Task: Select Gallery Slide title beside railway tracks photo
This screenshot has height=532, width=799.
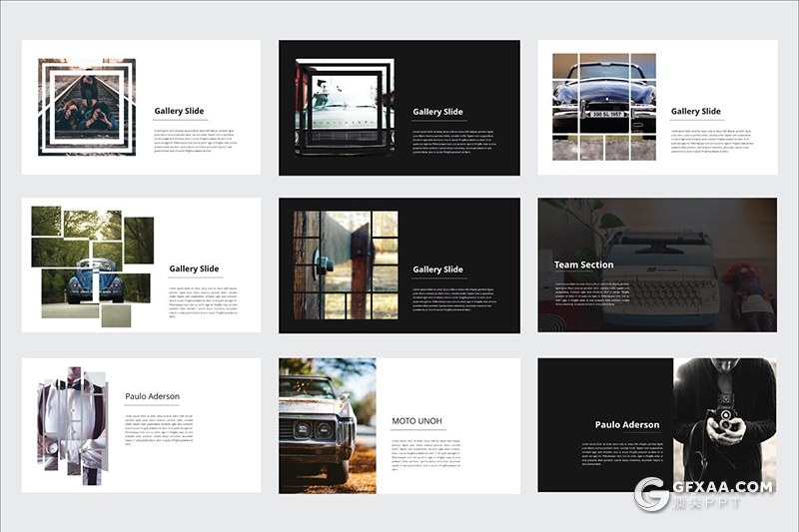Action: pos(180,112)
